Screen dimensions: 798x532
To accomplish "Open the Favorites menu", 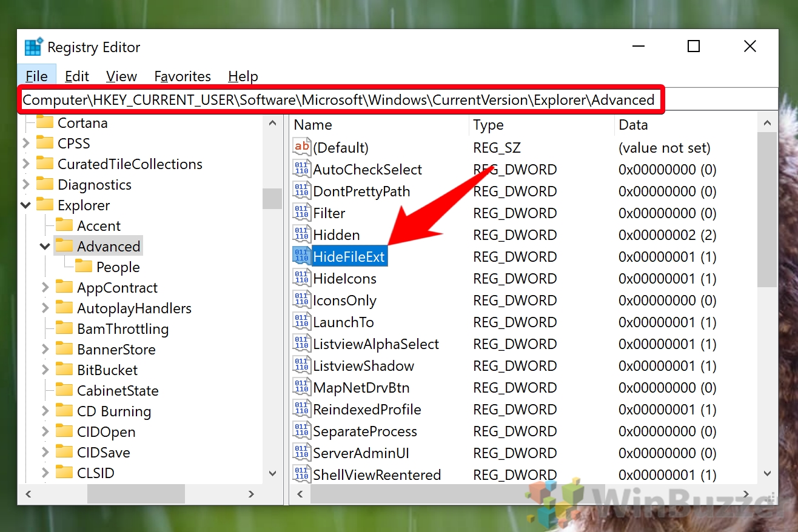I will [x=182, y=76].
